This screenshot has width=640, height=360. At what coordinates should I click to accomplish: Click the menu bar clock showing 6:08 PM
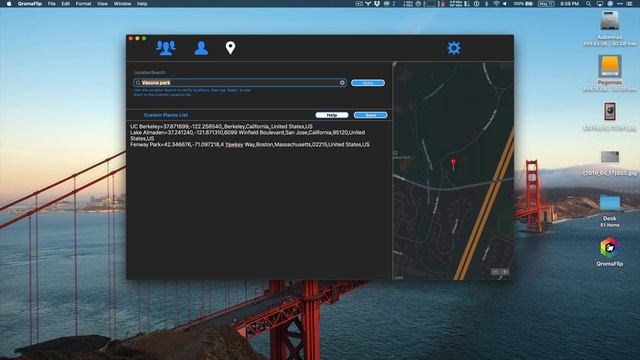click(x=569, y=4)
